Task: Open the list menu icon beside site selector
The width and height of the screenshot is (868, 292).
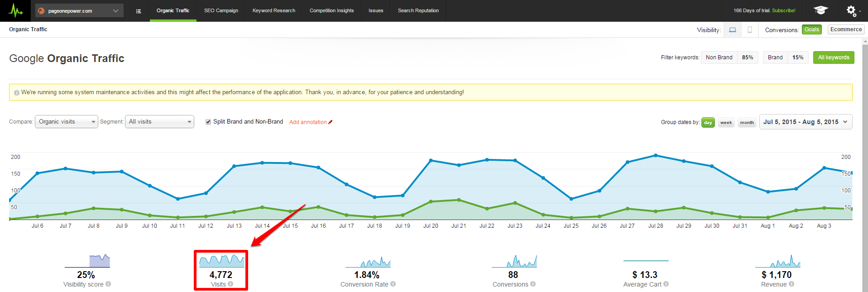Action: click(139, 11)
